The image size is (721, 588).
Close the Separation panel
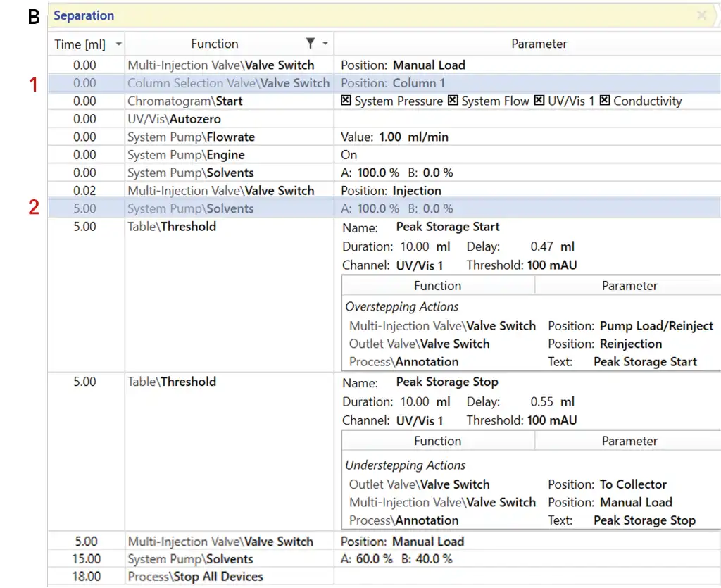point(701,15)
